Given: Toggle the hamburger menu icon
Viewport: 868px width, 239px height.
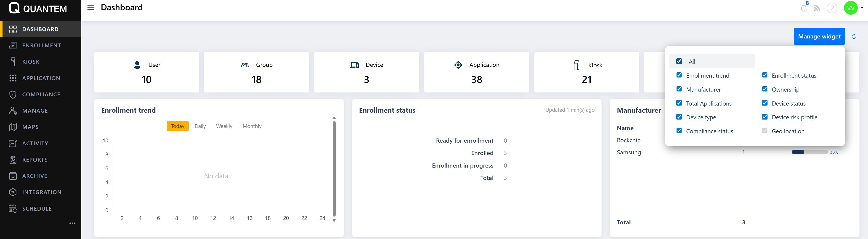Looking at the screenshot, I should 91,7.
